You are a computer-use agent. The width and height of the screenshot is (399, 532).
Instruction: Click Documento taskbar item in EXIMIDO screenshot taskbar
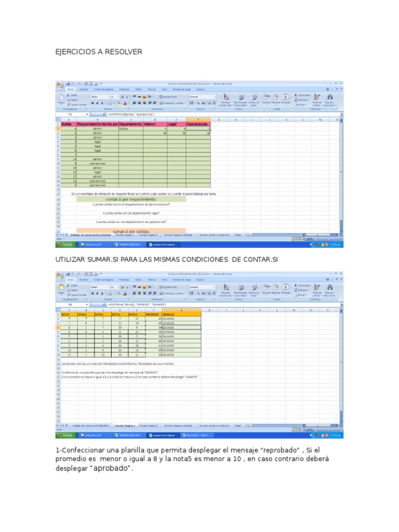197,435
